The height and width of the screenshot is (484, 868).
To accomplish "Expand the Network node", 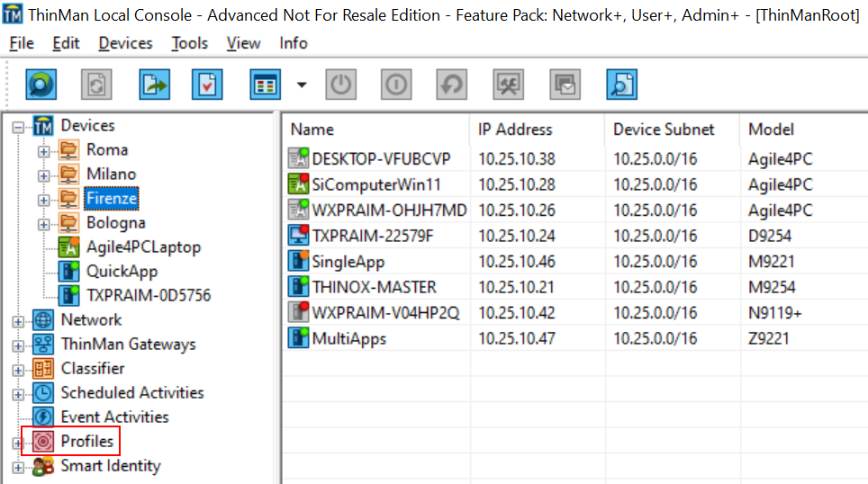I will tap(18, 322).
